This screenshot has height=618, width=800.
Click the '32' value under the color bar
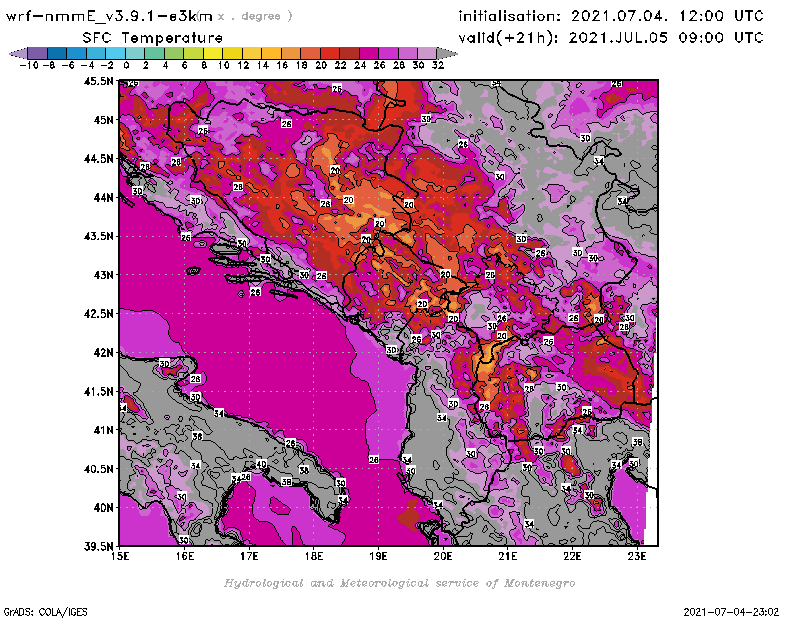coord(438,65)
